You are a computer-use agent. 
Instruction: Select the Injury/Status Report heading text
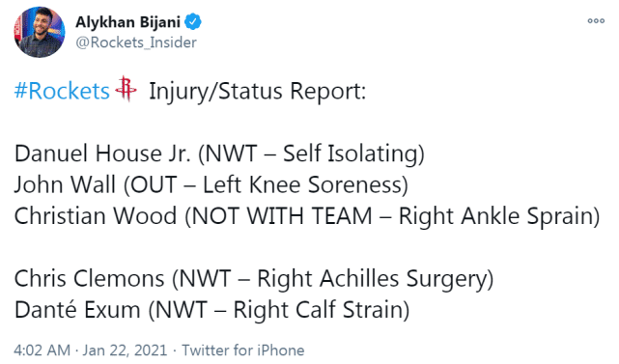pos(258,91)
